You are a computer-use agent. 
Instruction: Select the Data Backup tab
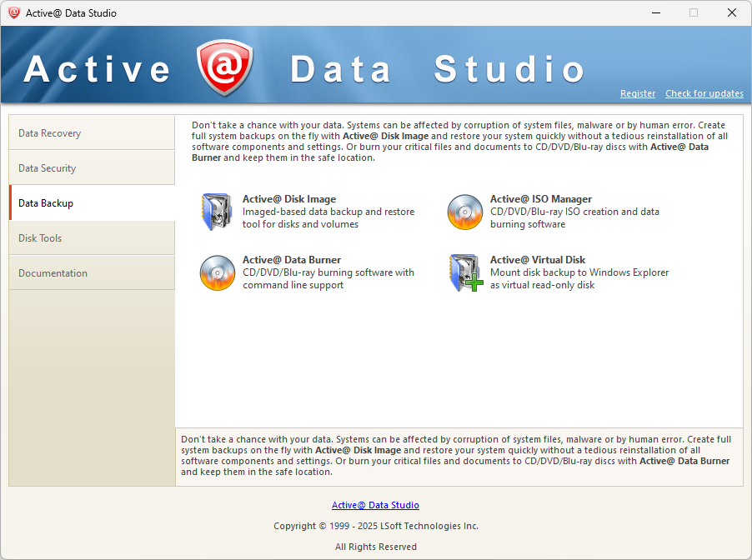pos(92,202)
